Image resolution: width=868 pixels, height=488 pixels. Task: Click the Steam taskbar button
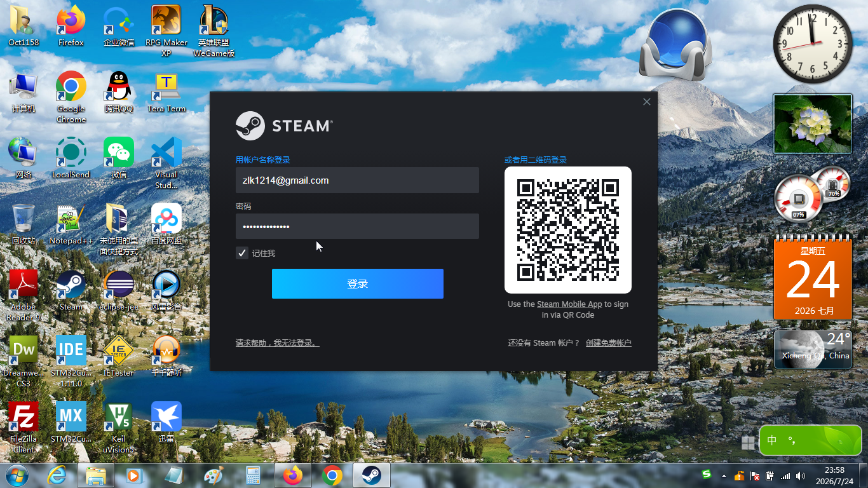(372, 475)
